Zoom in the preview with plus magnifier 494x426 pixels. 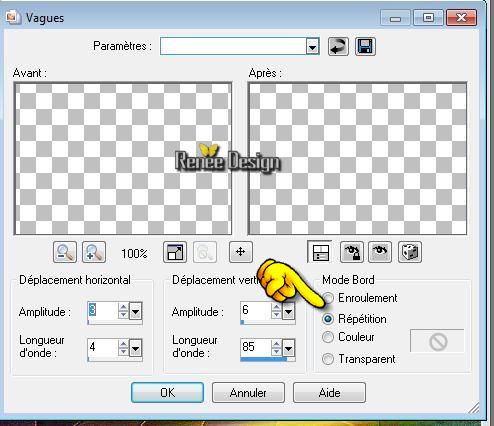[x=94, y=252]
